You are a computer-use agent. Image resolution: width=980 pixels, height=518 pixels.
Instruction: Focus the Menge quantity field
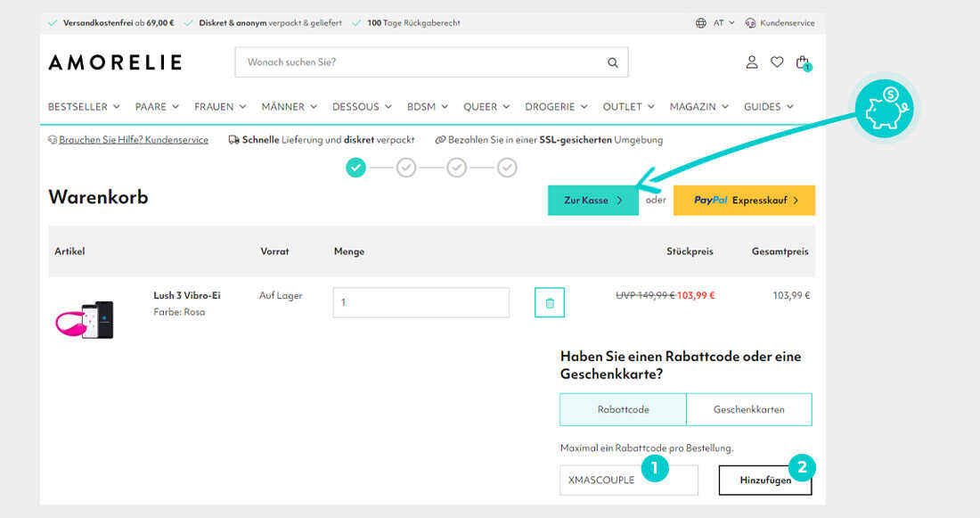click(421, 303)
